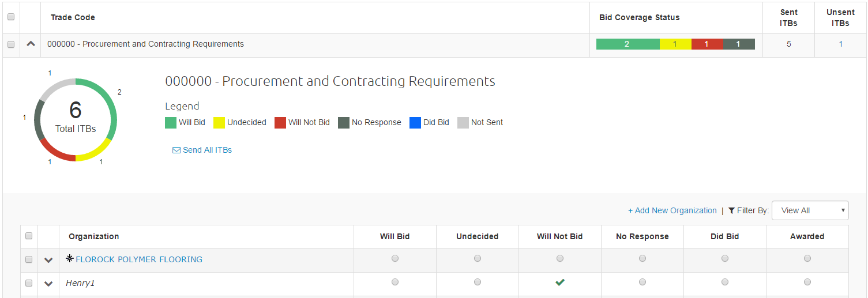
Task: Click the green Will Bid segment in coverage bar
Action: [627, 44]
